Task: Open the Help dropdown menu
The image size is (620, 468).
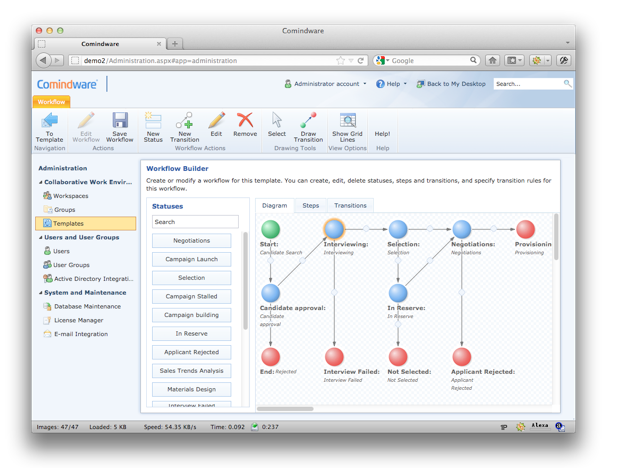Action: [391, 84]
